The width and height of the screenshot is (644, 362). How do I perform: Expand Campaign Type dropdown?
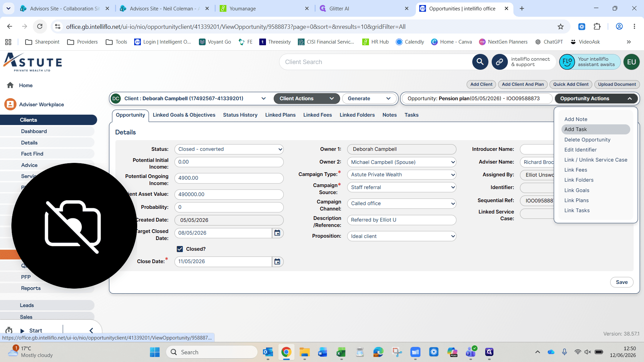coord(401,175)
